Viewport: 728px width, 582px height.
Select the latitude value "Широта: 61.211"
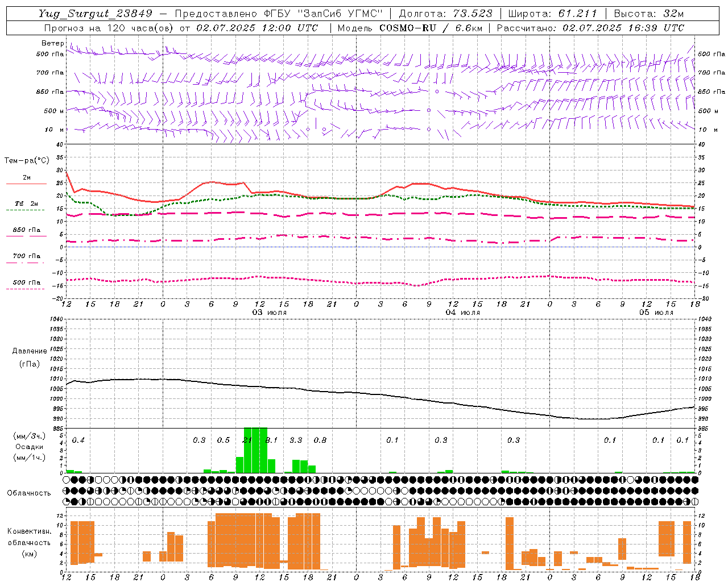[552, 14]
